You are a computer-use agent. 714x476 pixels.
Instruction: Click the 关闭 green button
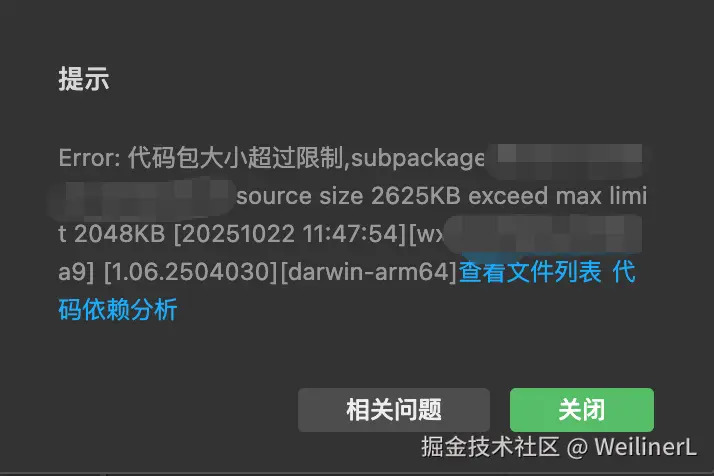pyautogui.click(x=581, y=409)
